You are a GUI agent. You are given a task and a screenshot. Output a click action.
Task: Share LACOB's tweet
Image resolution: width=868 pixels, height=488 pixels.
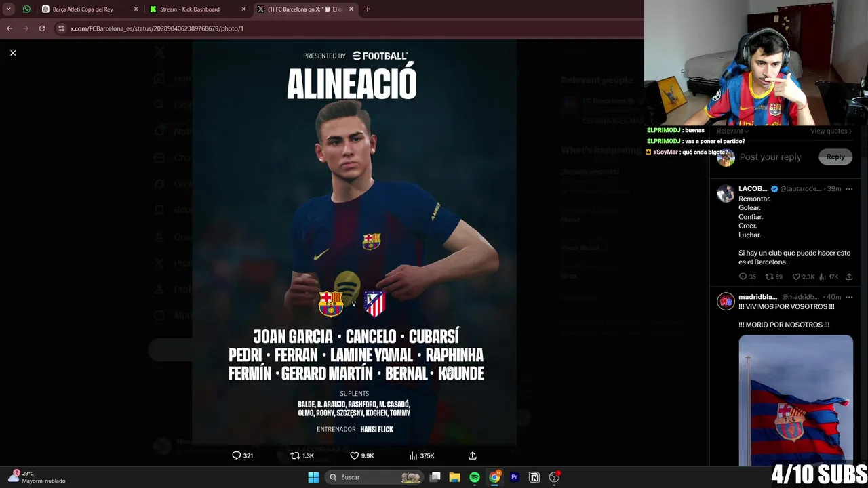click(849, 277)
